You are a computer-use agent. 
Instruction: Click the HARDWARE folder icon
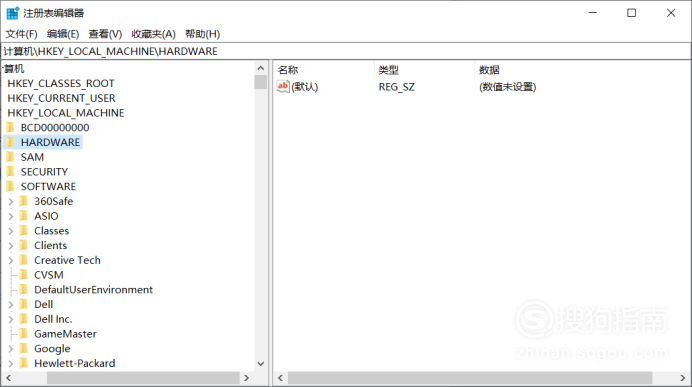coord(11,142)
